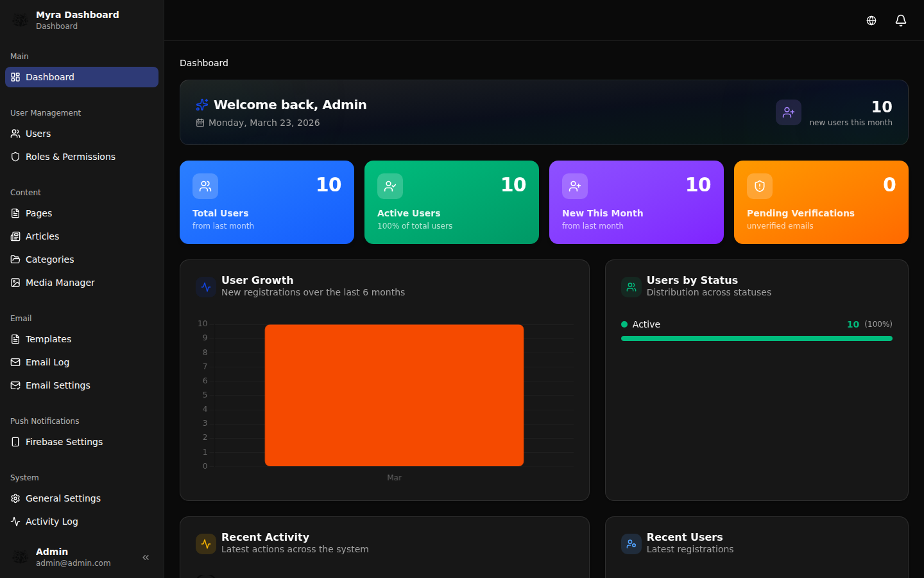
Task: Click the sparkle icon beside Welcome back
Action: [202, 105]
